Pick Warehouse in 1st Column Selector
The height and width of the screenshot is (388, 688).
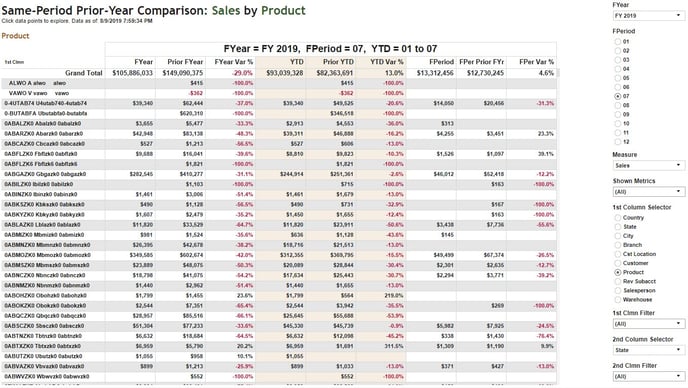(x=618, y=300)
